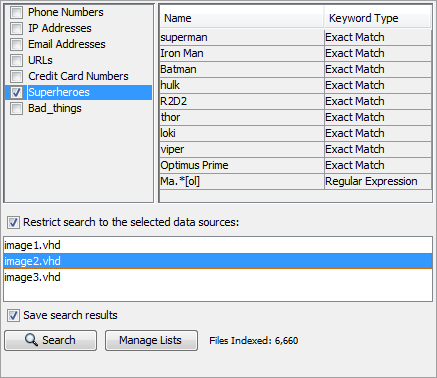Viewport: 437px width, 378px height.
Task: Uncheck the Superheroes list checkbox
Action: tap(16, 92)
